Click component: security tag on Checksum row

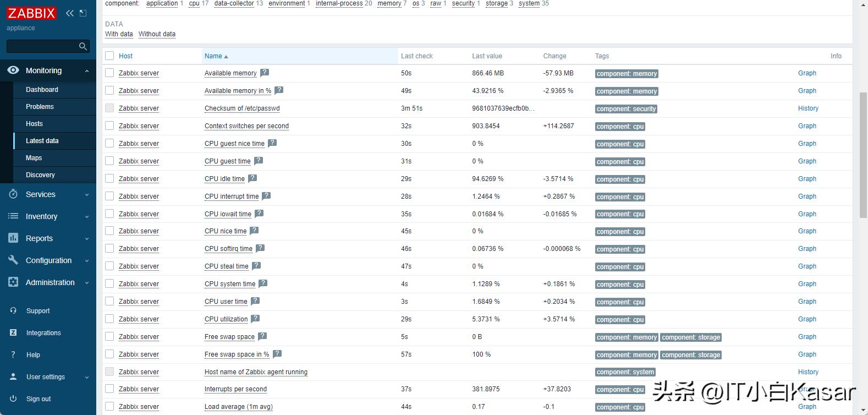tap(626, 109)
